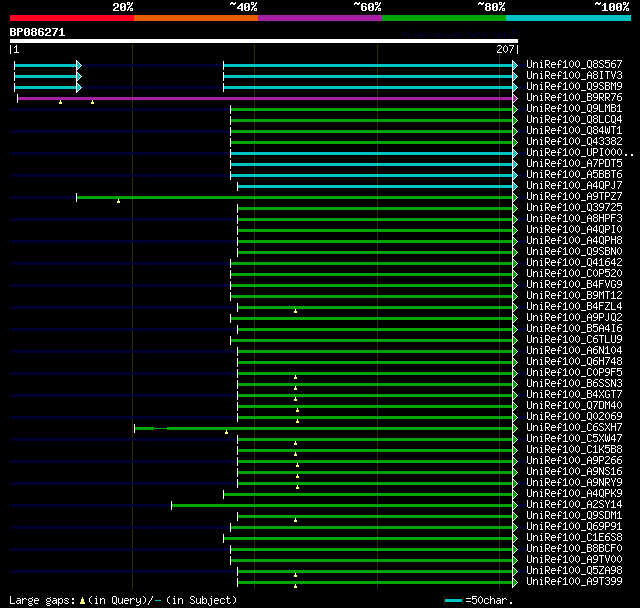Select UniRef100_B4FVG9 label
Image resolution: width=640 pixels, height=608 pixels.
click(574, 285)
